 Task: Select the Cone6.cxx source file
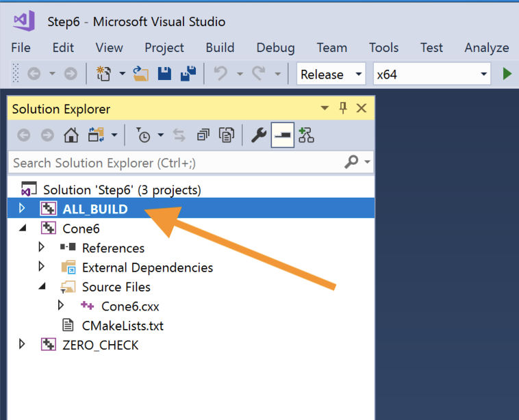tap(129, 306)
